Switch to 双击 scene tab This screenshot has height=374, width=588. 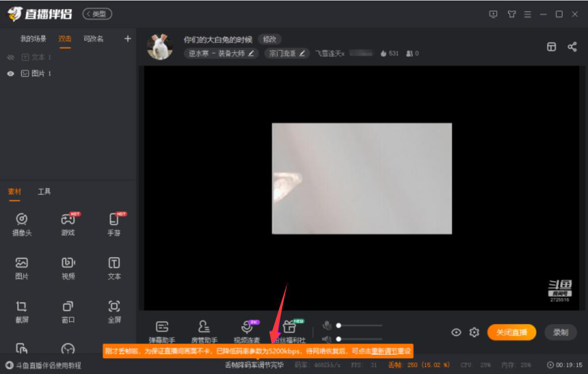(65, 39)
